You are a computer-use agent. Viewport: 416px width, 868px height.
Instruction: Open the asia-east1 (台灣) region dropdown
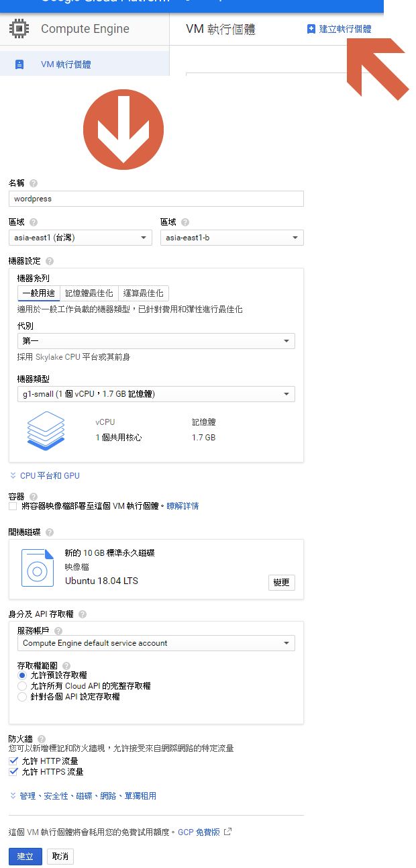[x=80, y=238]
